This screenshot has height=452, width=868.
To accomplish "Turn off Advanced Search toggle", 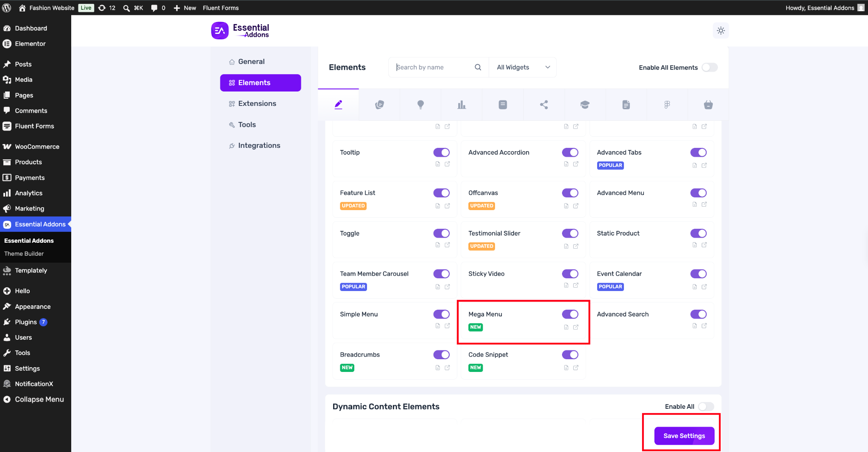I will click(x=698, y=314).
